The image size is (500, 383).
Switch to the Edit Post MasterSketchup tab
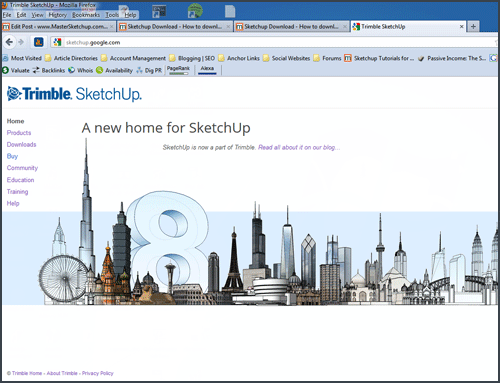click(59, 26)
